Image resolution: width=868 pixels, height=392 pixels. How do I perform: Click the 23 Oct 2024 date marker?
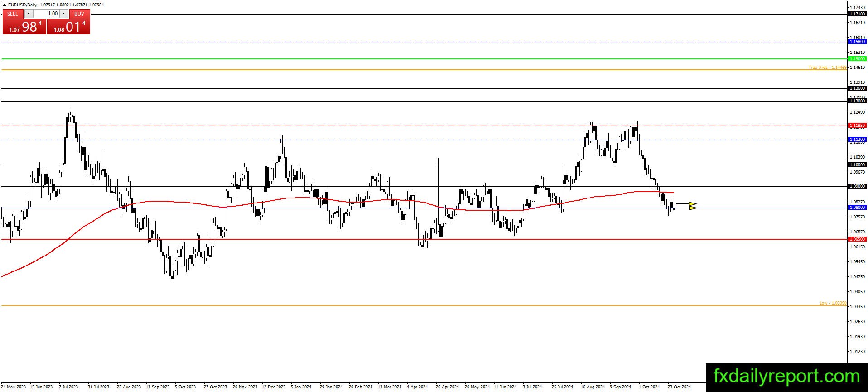click(679, 387)
